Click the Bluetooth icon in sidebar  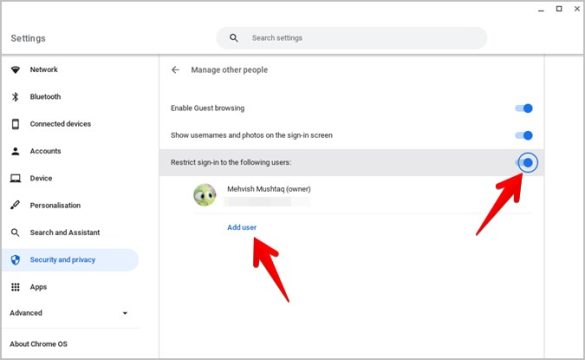pos(15,97)
